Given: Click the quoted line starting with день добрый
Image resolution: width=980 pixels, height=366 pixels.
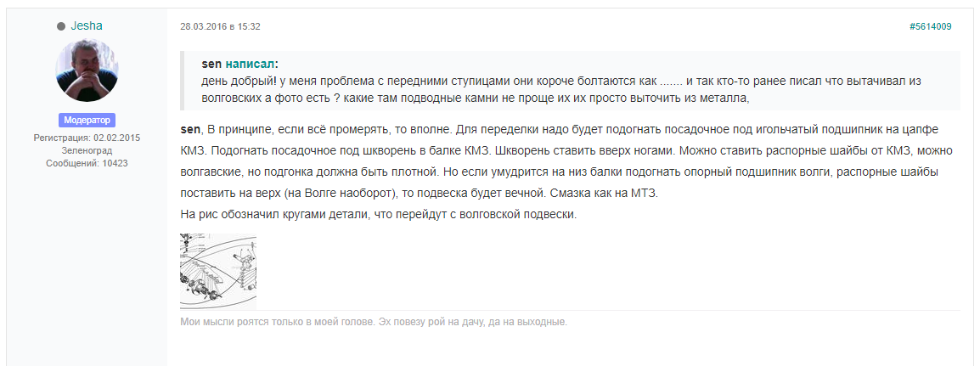Looking at the screenshot, I should [x=560, y=82].
